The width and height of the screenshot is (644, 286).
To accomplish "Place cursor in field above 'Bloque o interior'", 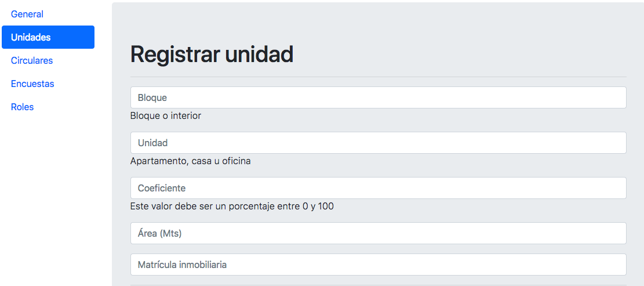I will pos(379,97).
